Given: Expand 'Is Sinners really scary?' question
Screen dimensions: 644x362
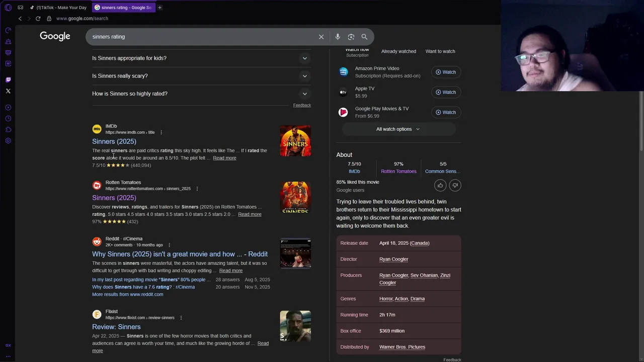Looking at the screenshot, I should click(201, 76).
